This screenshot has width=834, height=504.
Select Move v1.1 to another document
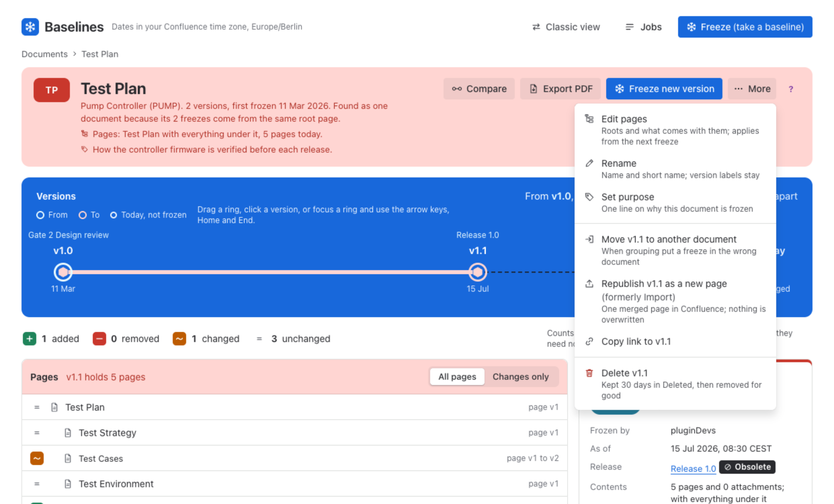[x=675, y=250]
